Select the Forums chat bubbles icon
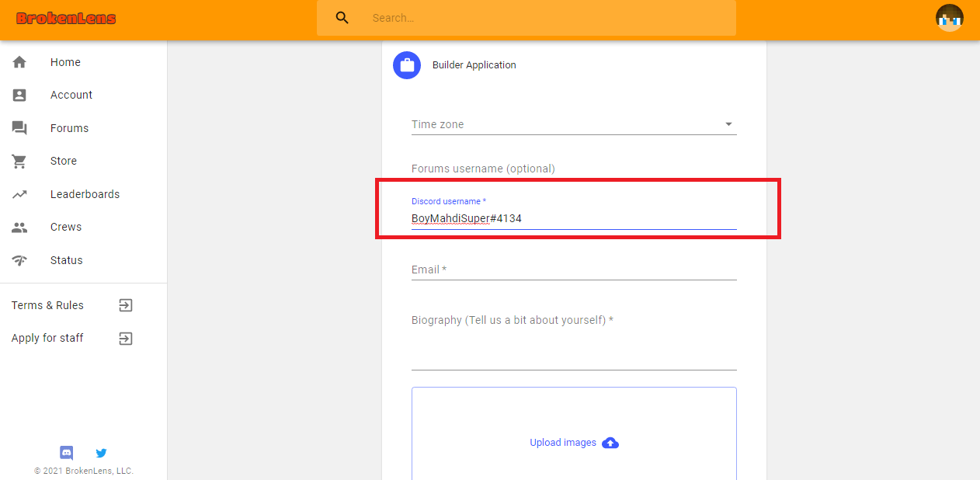This screenshot has width=980, height=480. pos(19,128)
